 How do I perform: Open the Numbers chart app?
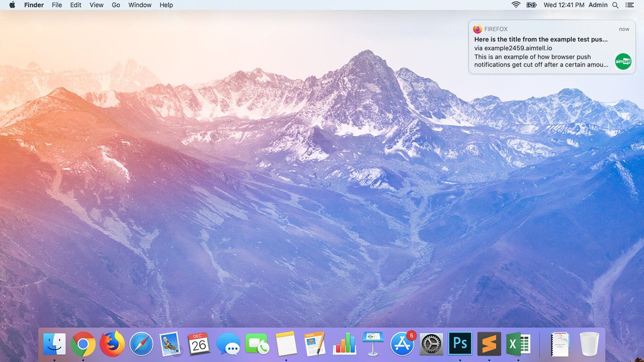[x=344, y=344]
